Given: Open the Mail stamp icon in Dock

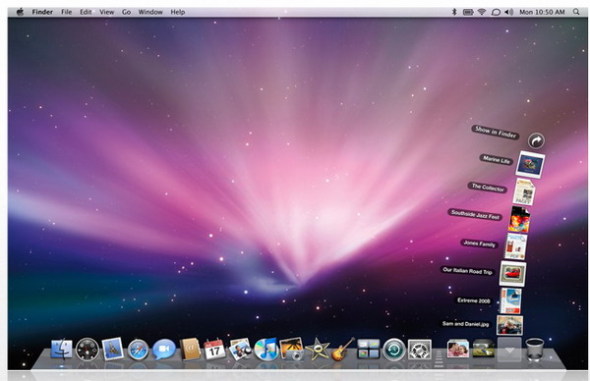Looking at the screenshot, I should pyautogui.click(x=113, y=349).
